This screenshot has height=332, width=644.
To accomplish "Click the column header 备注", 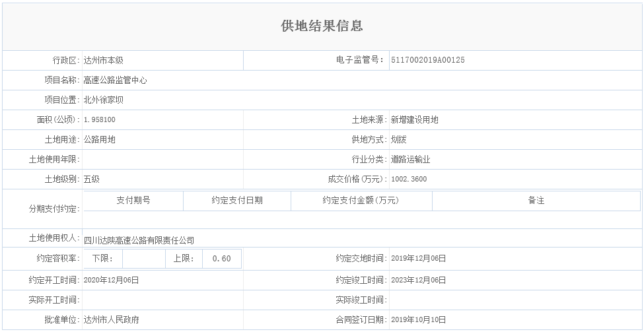I will coord(536,200).
